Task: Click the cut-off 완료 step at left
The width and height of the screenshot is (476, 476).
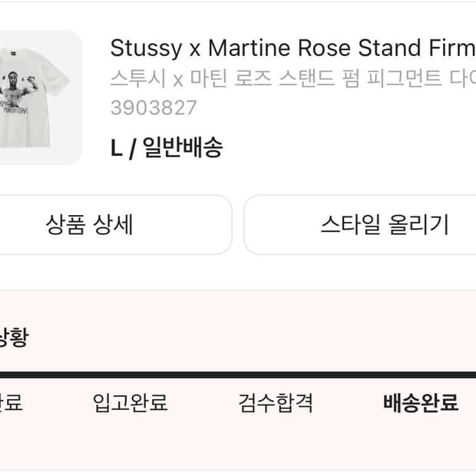Action: pyautogui.click(x=11, y=402)
